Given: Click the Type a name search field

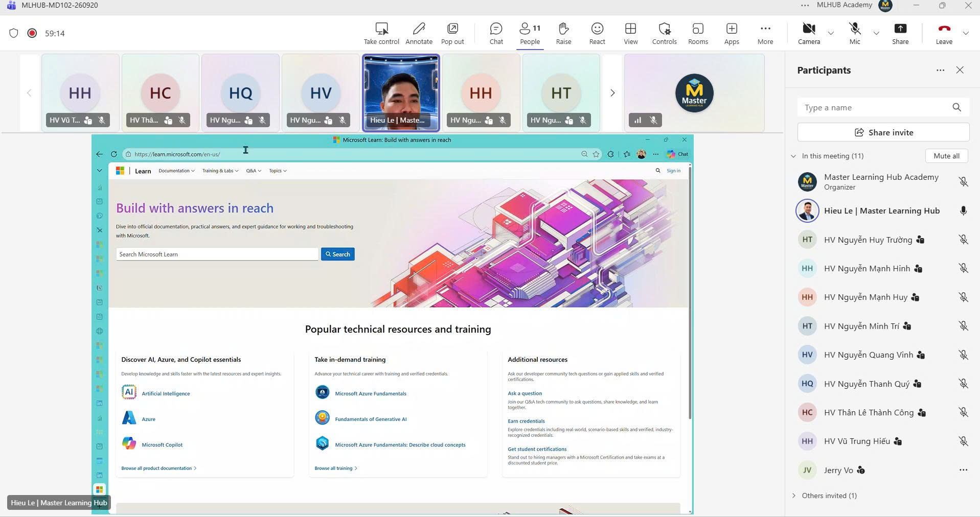Looking at the screenshot, I should [874, 107].
